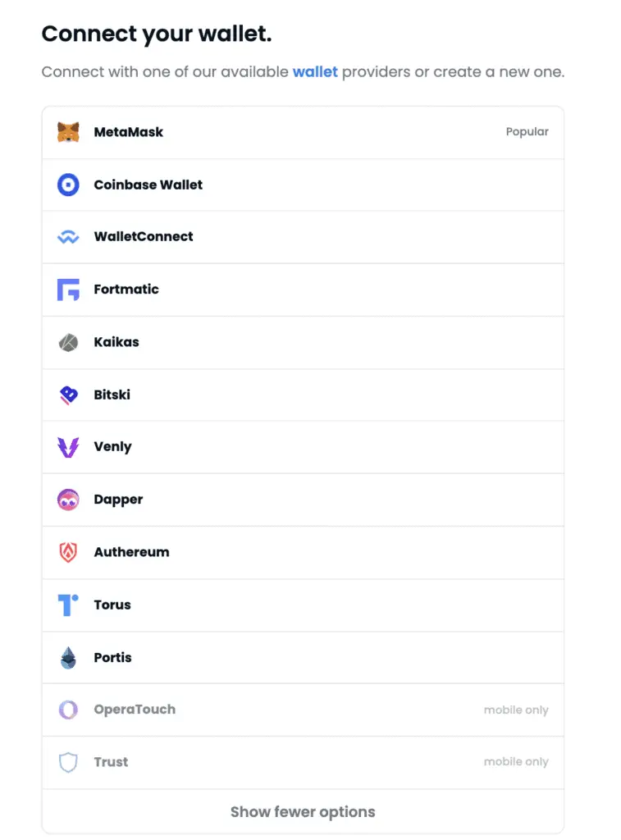Click the Popular tag beside MetaMask

pos(527,132)
